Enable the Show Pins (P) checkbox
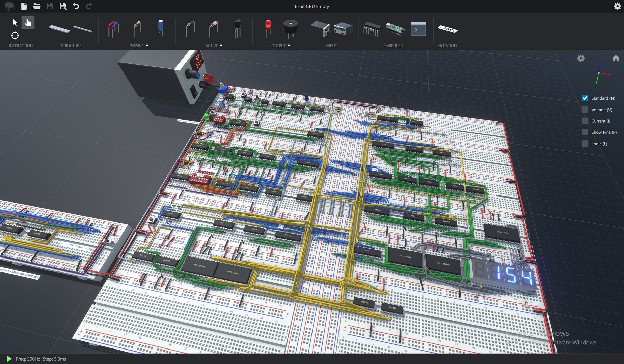 (x=585, y=132)
